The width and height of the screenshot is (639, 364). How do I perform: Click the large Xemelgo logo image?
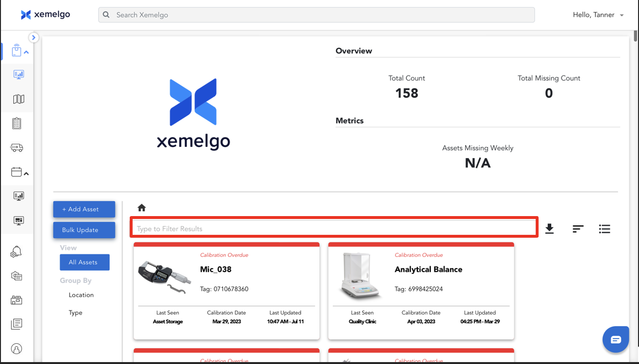click(193, 114)
